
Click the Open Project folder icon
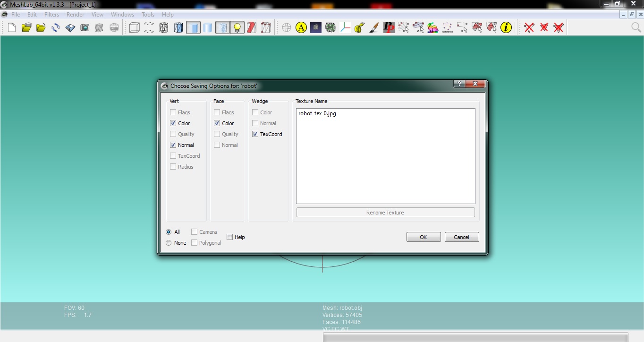coord(26,28)
